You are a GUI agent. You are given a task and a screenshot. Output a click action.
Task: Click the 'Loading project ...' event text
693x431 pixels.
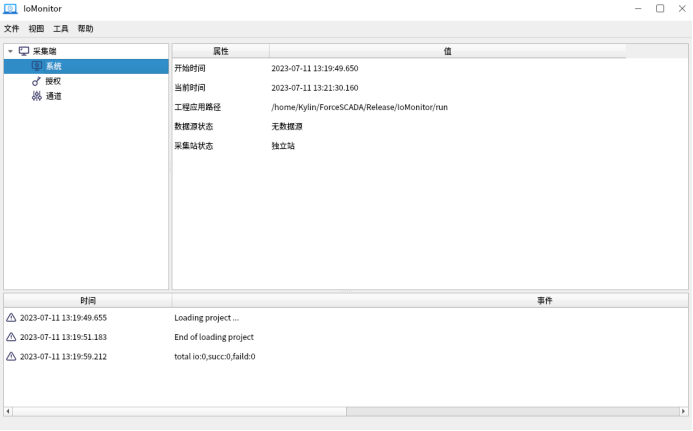206,318
